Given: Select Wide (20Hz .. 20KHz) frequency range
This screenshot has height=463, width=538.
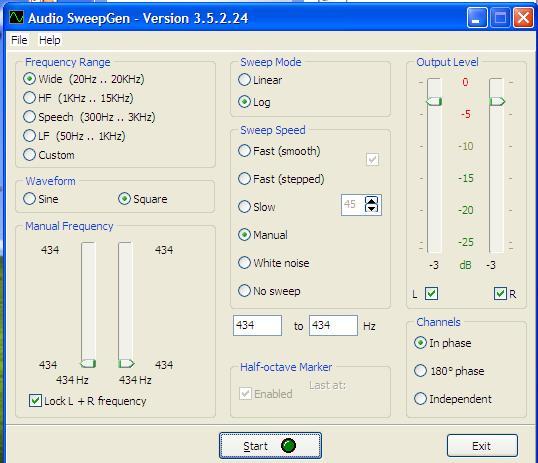Looking at the screenshot, I should pyautogui.click(x=84, y=79).
